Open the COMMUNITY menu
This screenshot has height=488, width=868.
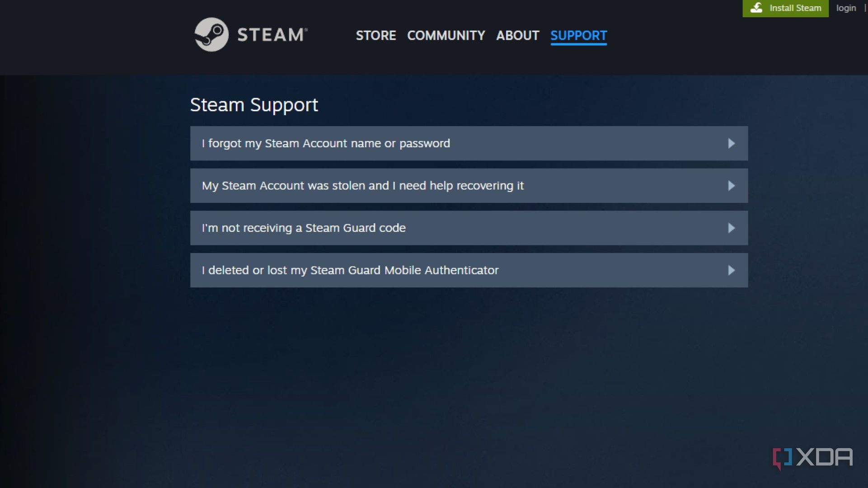click(x=446, y=35)
